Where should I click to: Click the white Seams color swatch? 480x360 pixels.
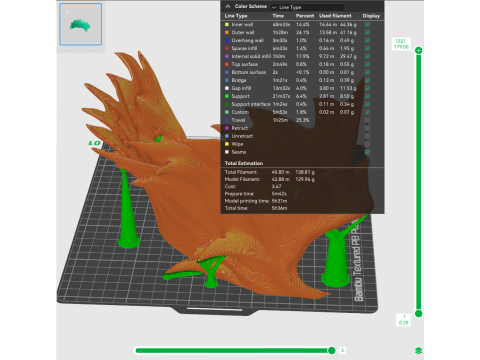click(227, 152)
